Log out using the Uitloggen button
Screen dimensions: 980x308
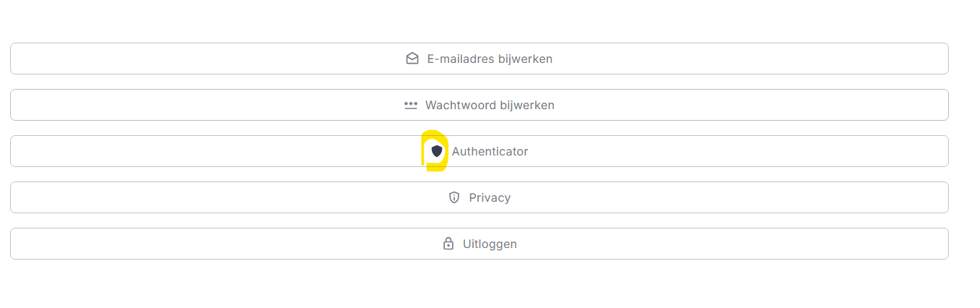tap(479, 244)
